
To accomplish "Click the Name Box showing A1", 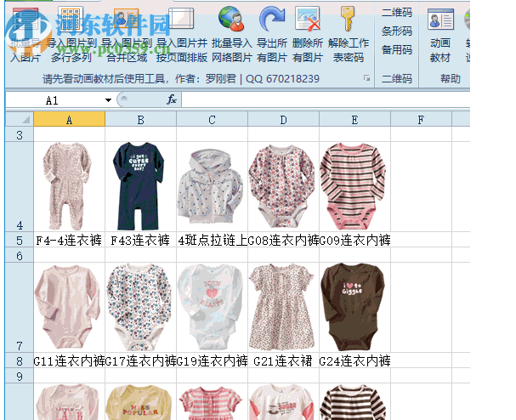I will pyautogui.click(x=53, y=100).
